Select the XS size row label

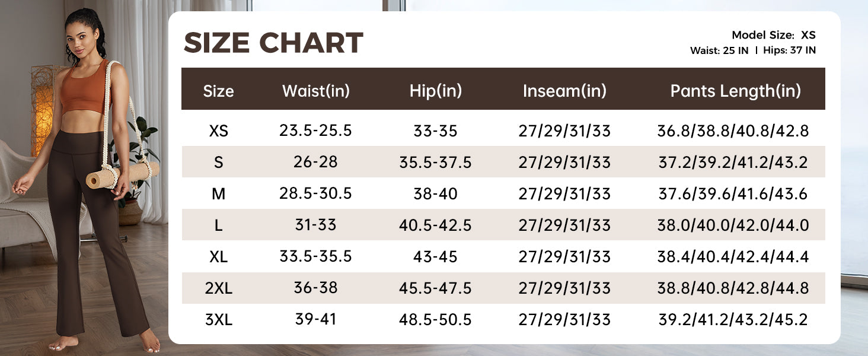(218, 131)
